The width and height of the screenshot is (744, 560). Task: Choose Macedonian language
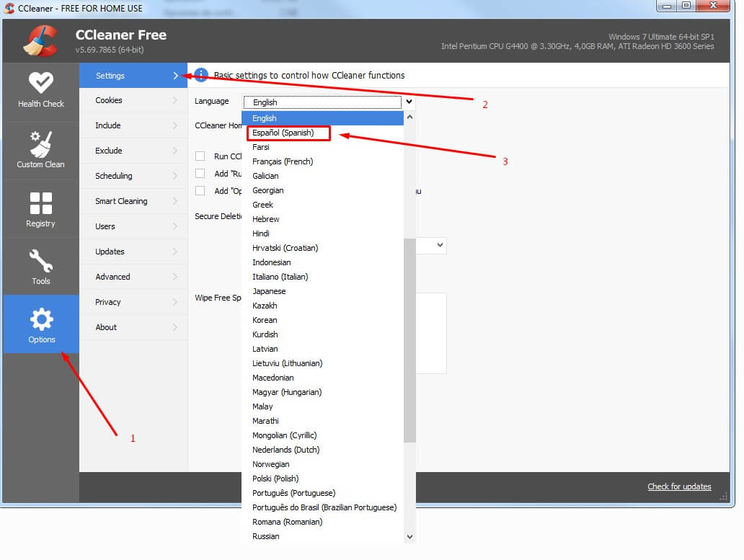pos(323,378)
